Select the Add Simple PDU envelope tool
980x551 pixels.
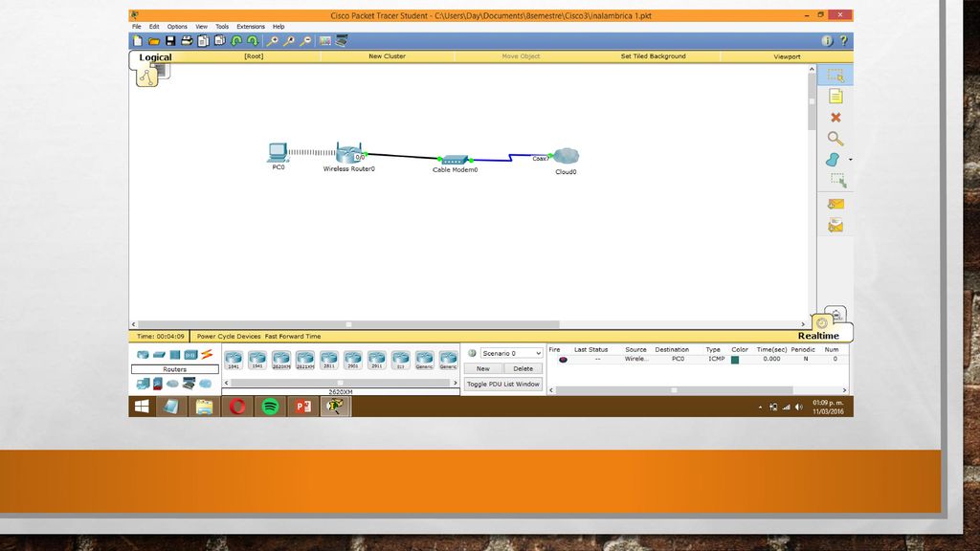835,205
